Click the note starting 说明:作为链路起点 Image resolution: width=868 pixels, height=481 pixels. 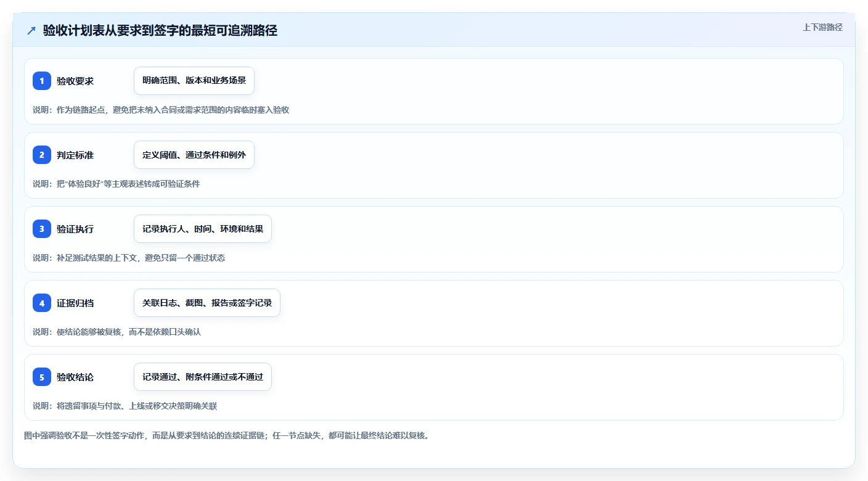(161, 110)
